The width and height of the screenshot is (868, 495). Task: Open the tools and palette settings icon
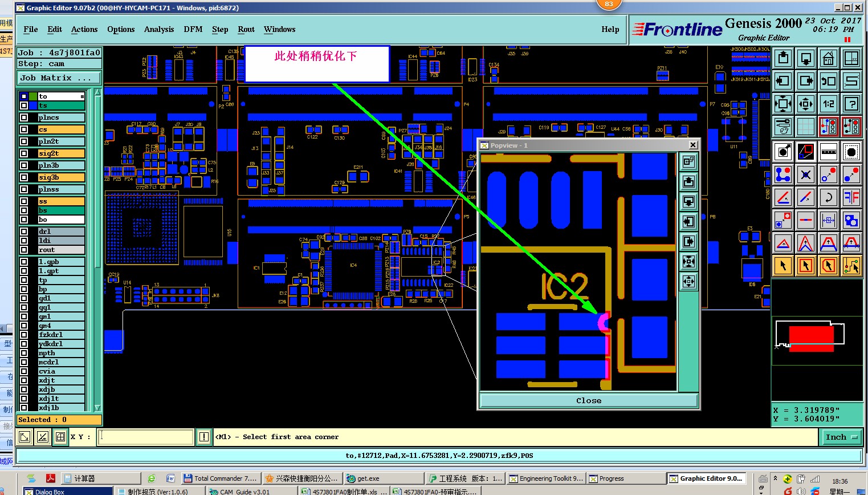coord(783,126)
